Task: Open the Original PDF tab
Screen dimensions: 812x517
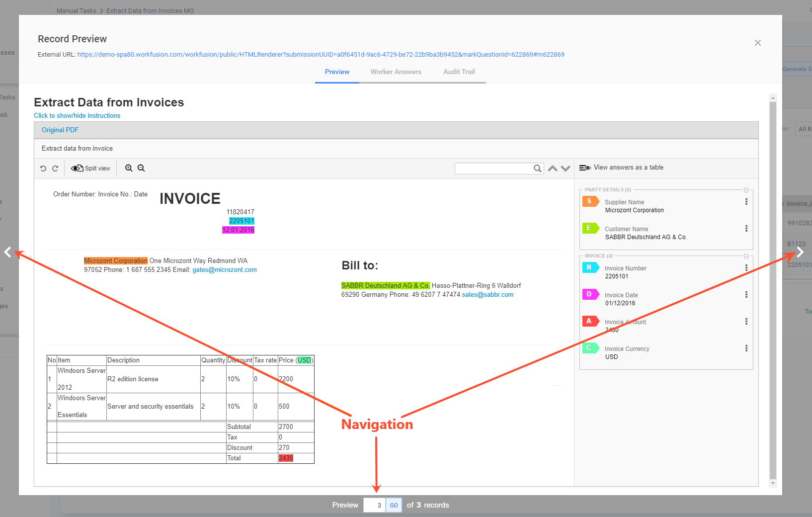Action: (60, 130)
